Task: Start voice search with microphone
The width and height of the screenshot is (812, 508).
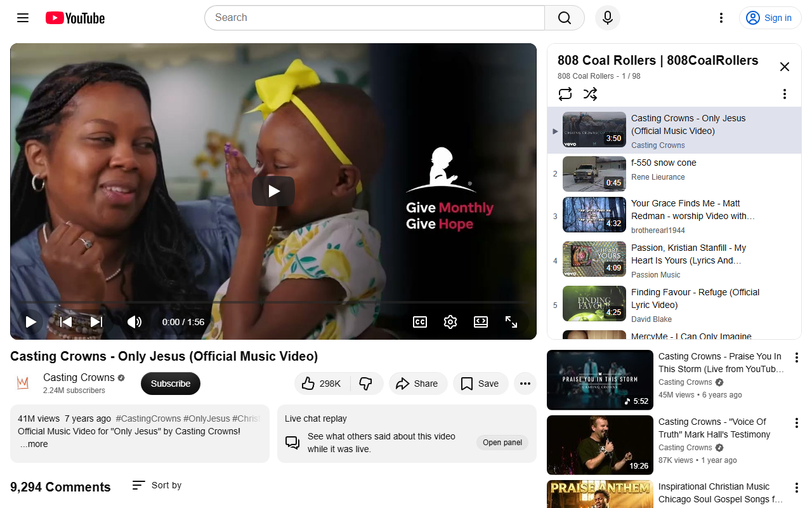Action: tap(608, 18)
